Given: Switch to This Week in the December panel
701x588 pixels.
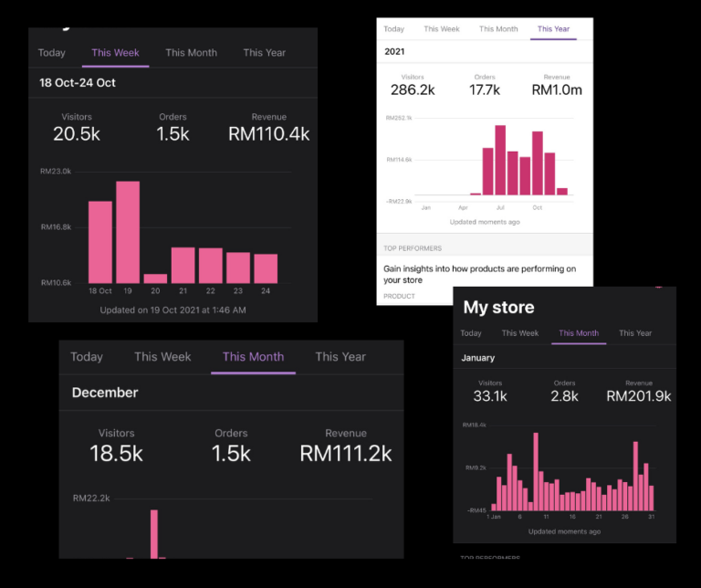Looking at the screenshot, I should pos(162,357).
